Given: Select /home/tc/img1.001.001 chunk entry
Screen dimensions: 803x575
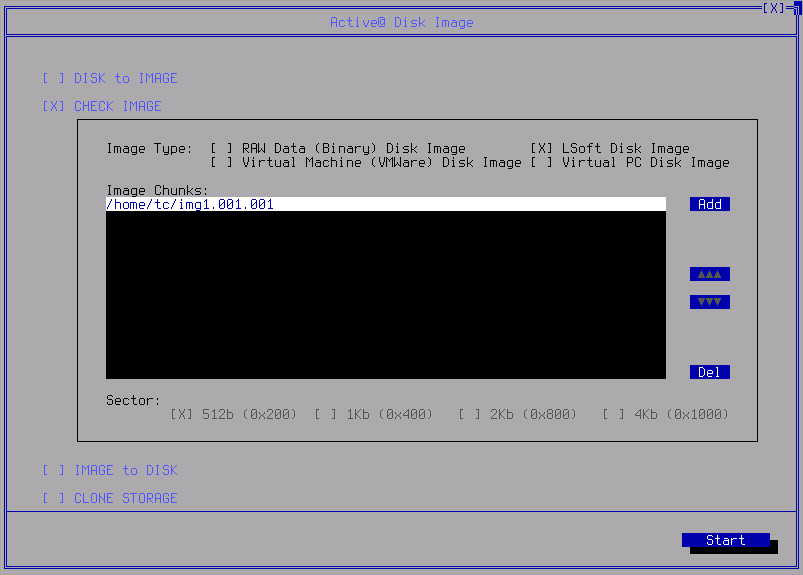Looking at the screenshot, I should (x=386, y=204).
